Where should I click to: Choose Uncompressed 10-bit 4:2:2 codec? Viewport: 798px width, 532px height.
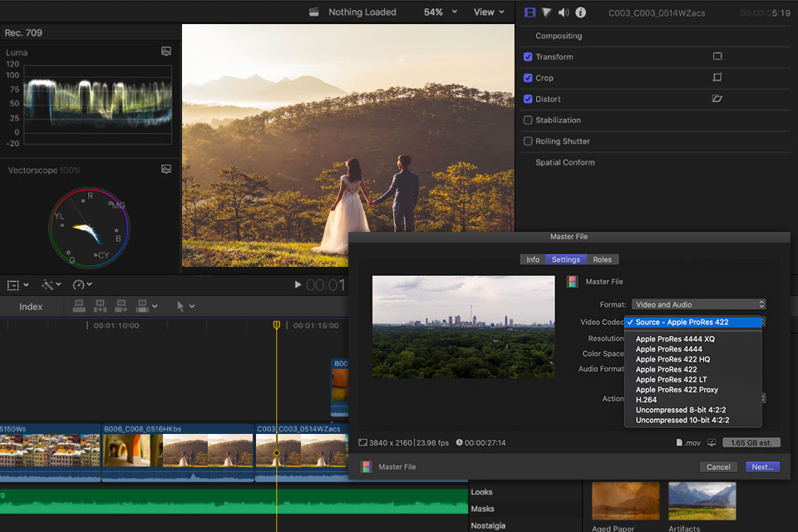tap(693, 420)
